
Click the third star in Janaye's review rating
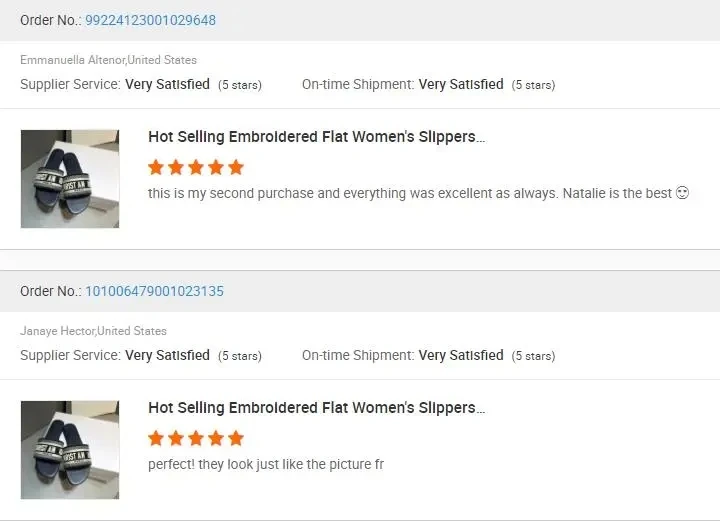[x=196, y=438]
